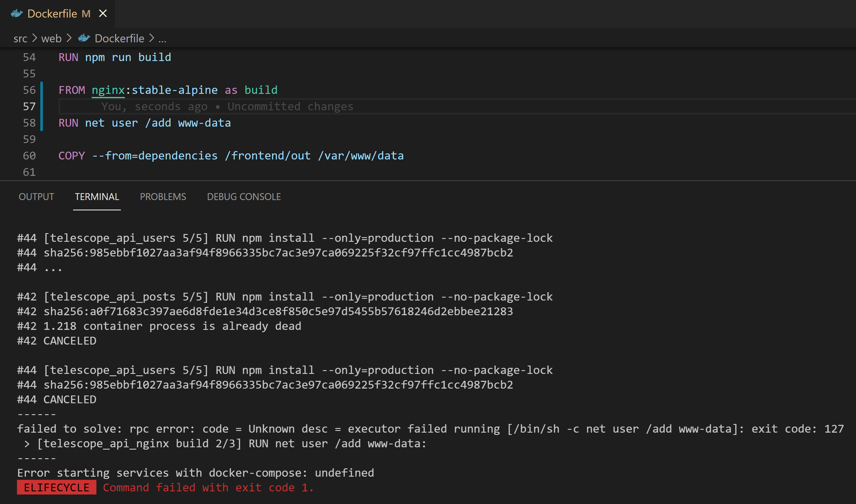Click line number 58 in the gutter
This screenshot has width=856, height=504.
point(29,123)
